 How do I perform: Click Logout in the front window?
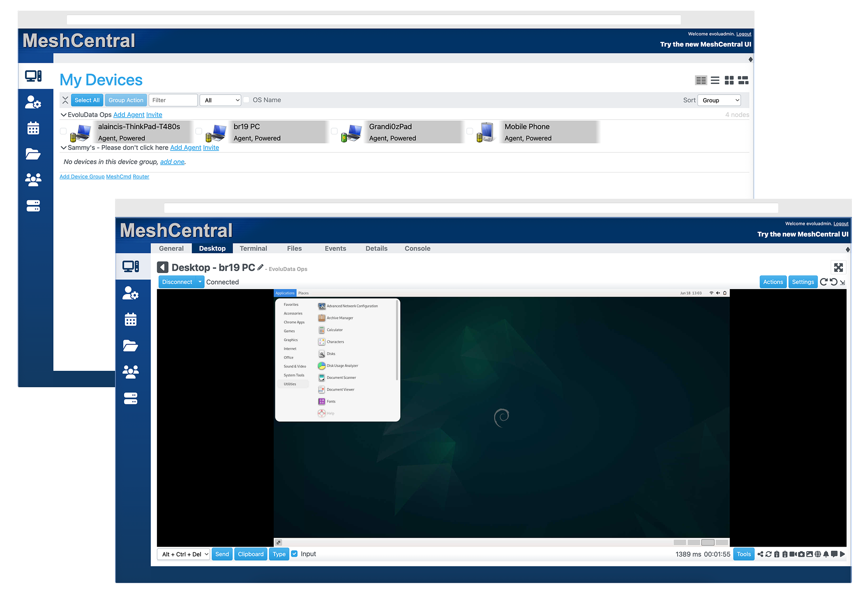(x=841, y=224)
